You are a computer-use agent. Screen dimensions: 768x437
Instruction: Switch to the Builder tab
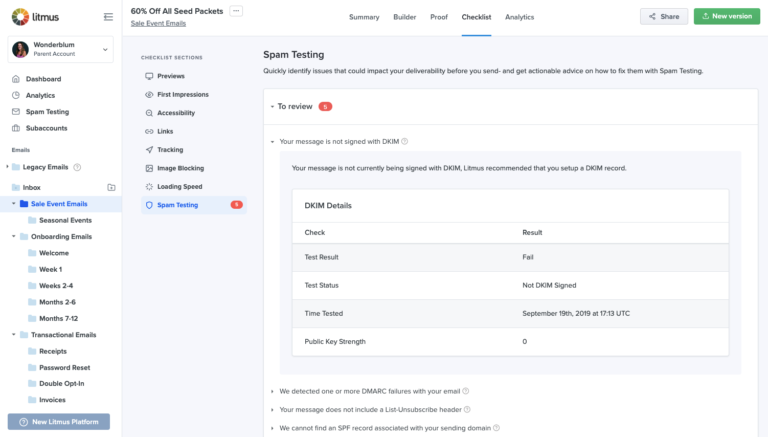coord(405,17)
